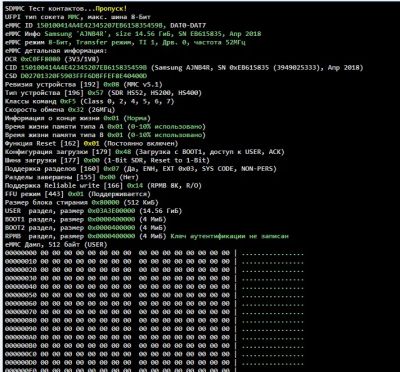Click the USER partition size 0x03A3E00000
400x372 pixels.
tap(112, 211)
